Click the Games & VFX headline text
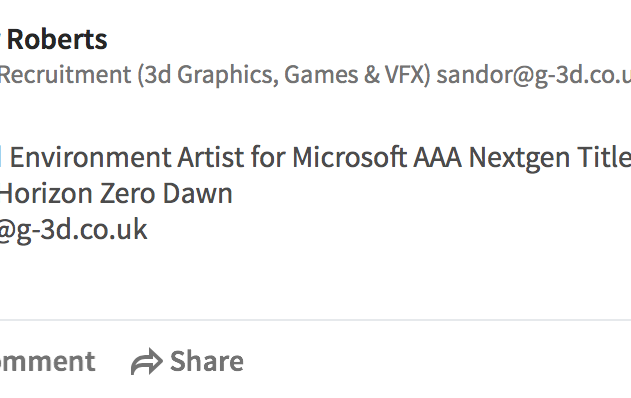The image size is (631, 398). click(x=357, y=75)
